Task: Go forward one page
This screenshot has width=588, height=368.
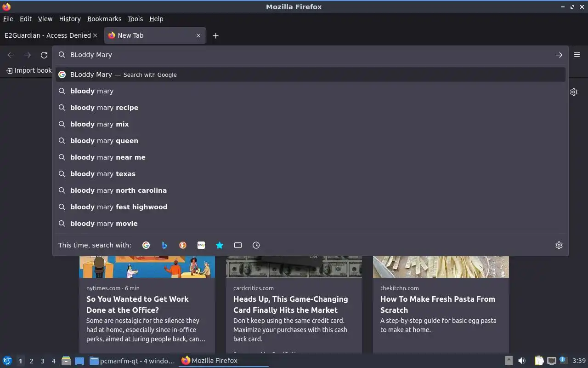Action: coord(28,55)
